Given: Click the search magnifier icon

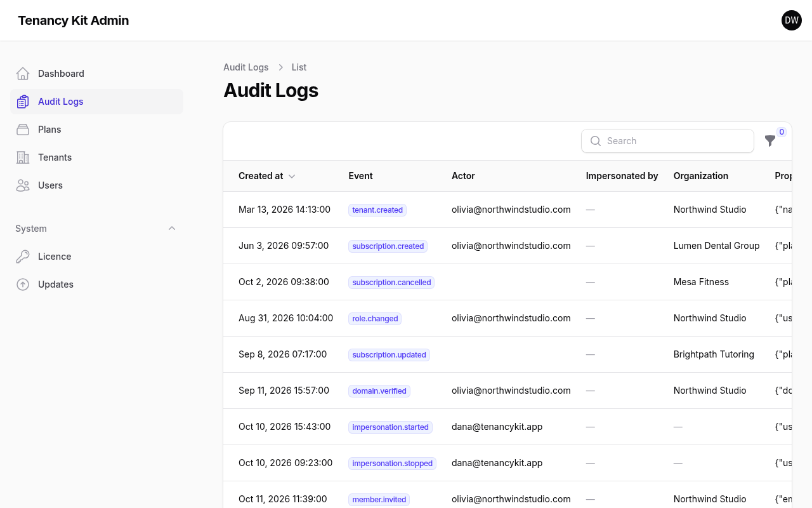Looking at the screenshot, I should point(596,141).
